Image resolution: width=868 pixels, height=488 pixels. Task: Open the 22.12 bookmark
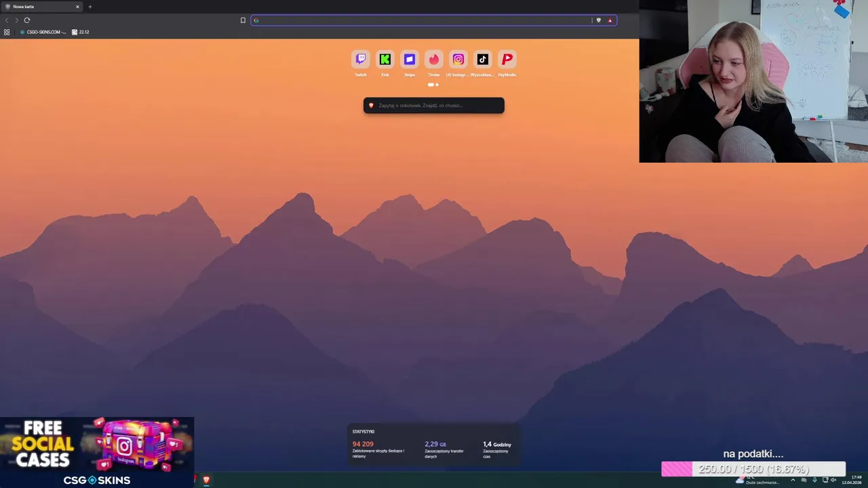tap(81, 32)
